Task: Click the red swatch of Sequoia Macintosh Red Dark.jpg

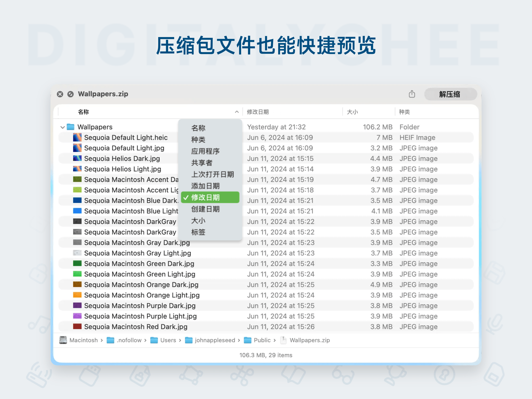Action: coord(77,327)
